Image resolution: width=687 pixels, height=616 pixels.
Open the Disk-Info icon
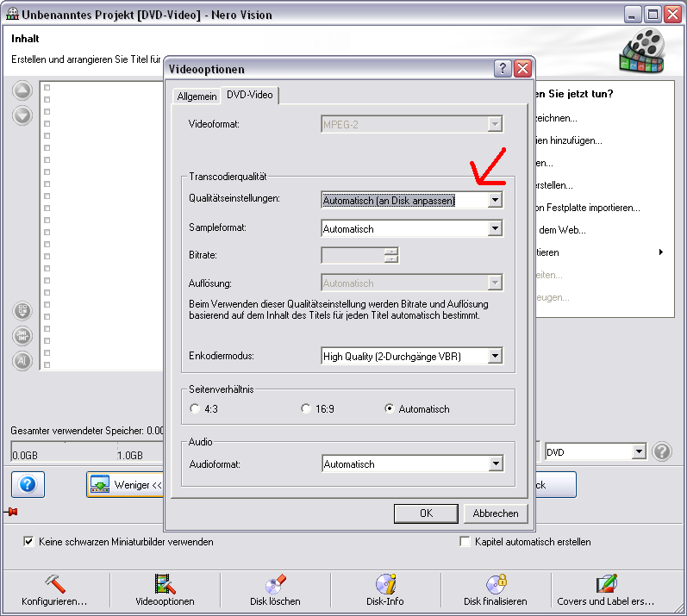point(386,583)
